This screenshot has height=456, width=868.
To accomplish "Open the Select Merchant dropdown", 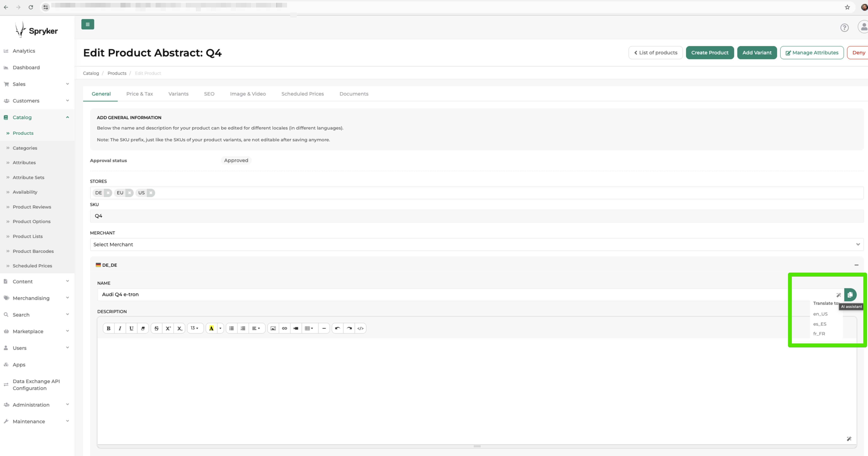I will click(x=477, y=244).
